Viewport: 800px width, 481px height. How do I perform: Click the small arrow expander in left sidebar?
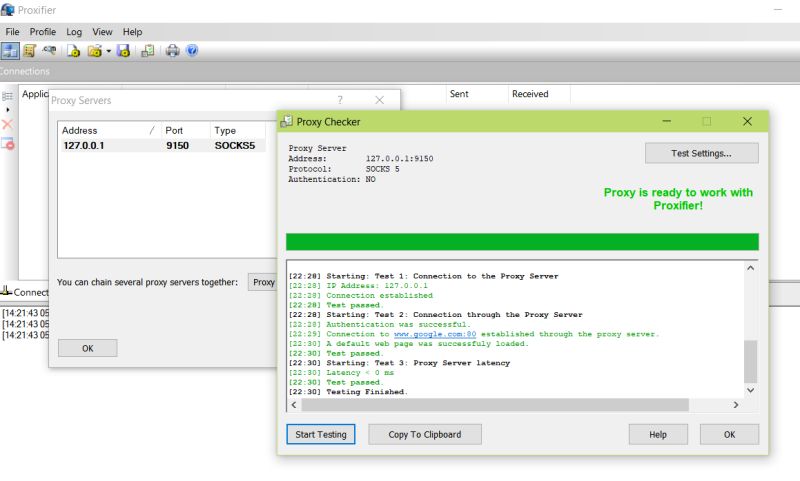[x=8, y=110]
